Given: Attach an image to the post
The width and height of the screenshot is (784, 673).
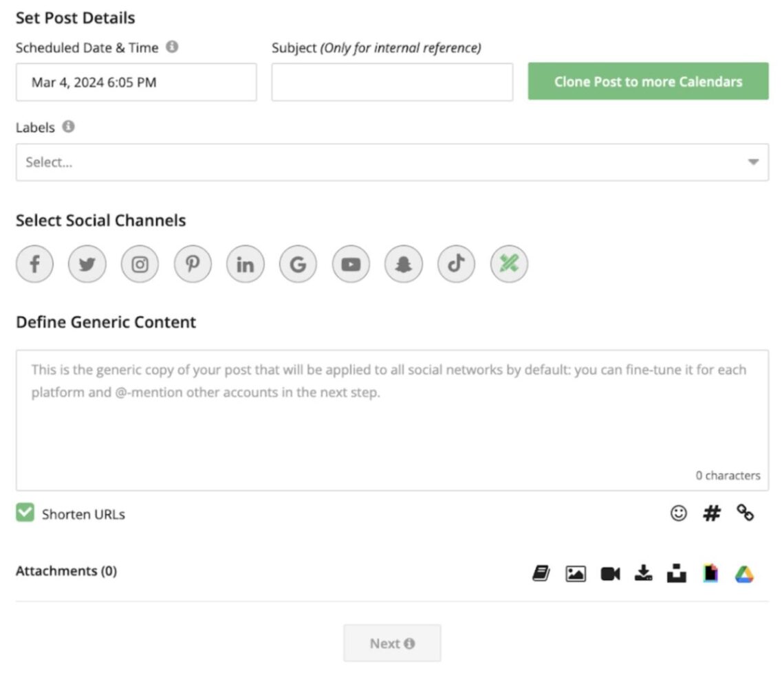Looking at the screenshot, I should [576, 573].
